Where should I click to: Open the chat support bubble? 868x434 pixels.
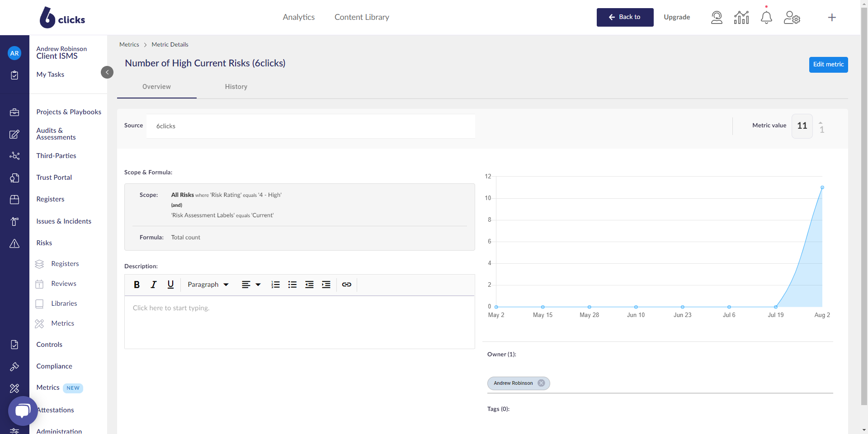coord(23,411)
